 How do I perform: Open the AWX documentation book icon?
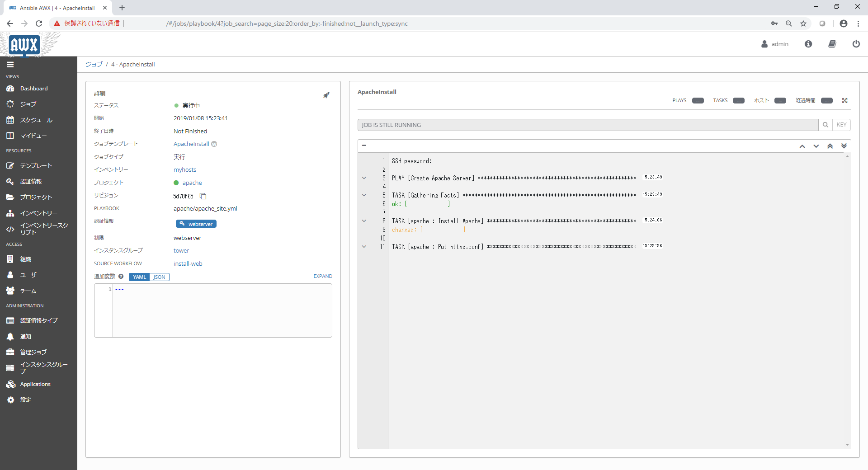(832, 44)
